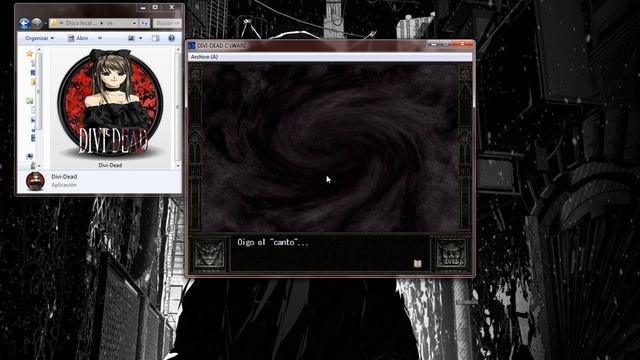Advance the dialogue via the book icon

417,264
